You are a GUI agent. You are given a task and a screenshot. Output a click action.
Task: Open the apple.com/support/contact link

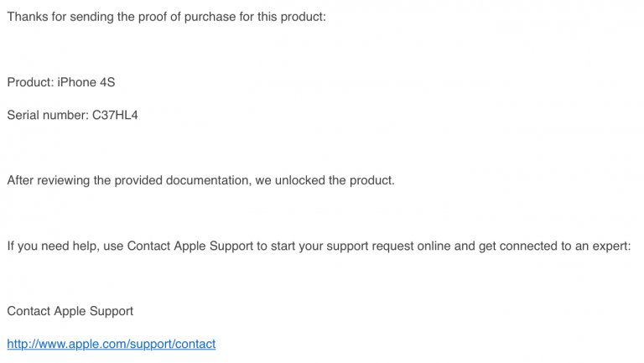click(112, 344)
